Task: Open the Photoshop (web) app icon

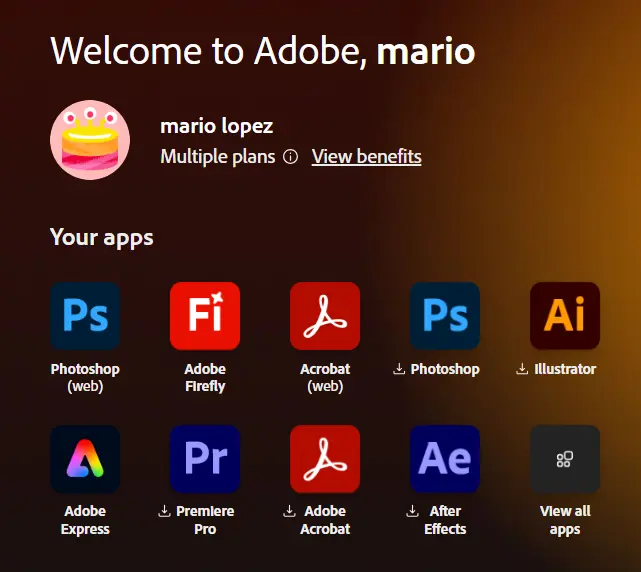Action: coord(85,316)
